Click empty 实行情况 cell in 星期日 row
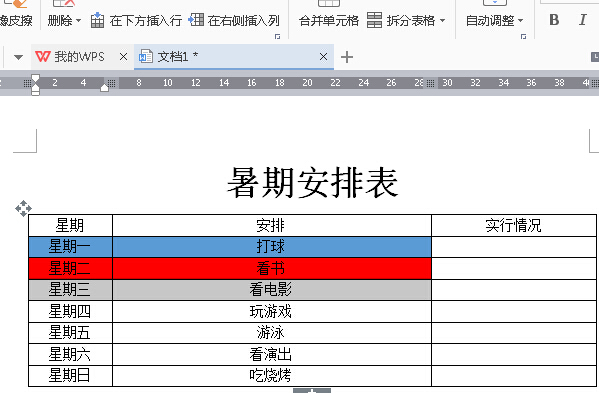Image resolution: width=599 pixels, height=393 pixels. click(514, 376)
